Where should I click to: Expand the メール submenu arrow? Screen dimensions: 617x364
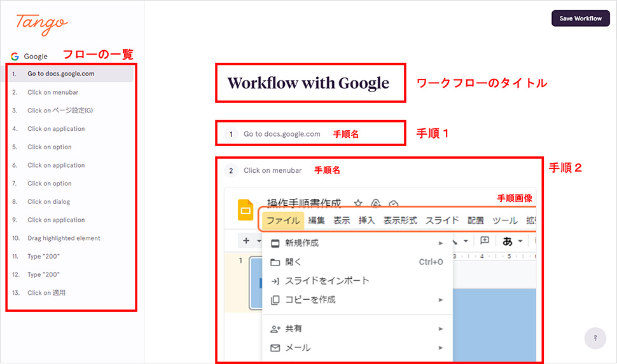[441, 347]
